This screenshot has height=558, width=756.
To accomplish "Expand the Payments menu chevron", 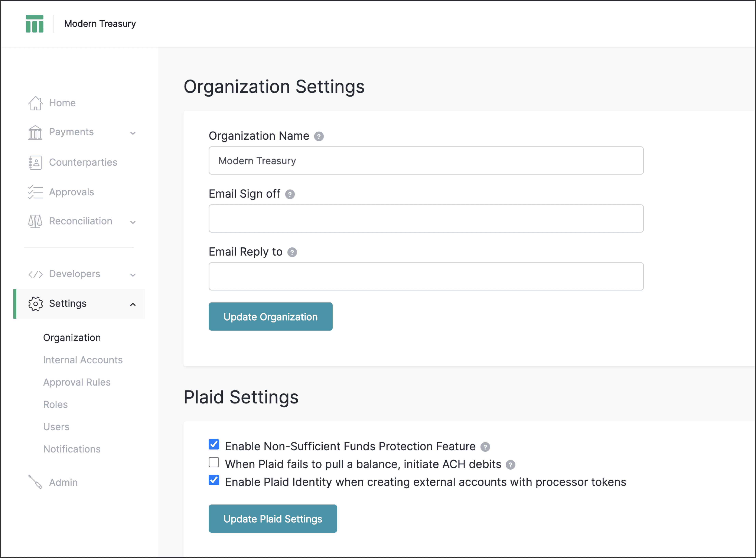I will pos(133,133).
